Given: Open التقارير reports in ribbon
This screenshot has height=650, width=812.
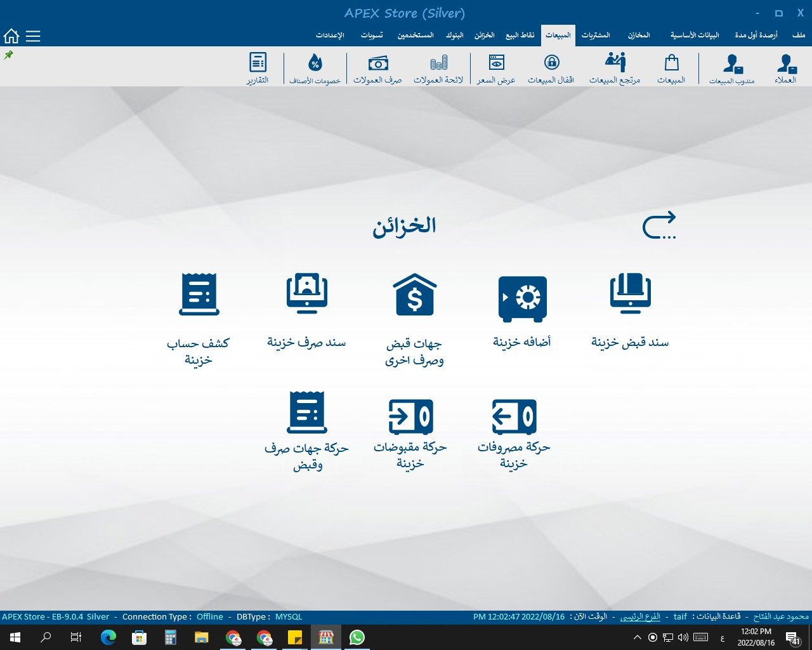Looking at the screenshot, I should click(x=258, y=69).
